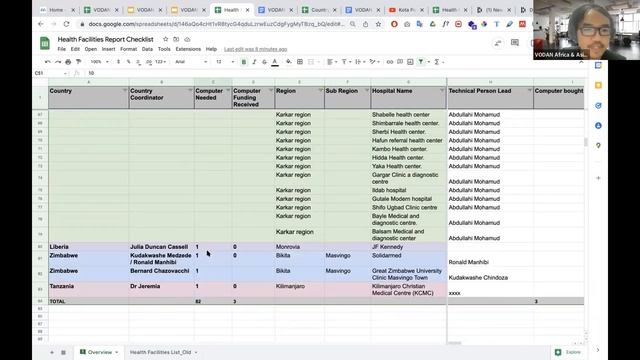Select the TOTAL row label cell

click(89, 301)
